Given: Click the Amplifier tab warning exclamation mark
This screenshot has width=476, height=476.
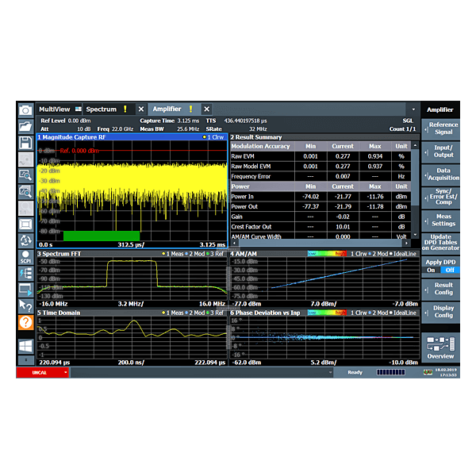Looking at the screenshot, I should (x=190, y=109).
